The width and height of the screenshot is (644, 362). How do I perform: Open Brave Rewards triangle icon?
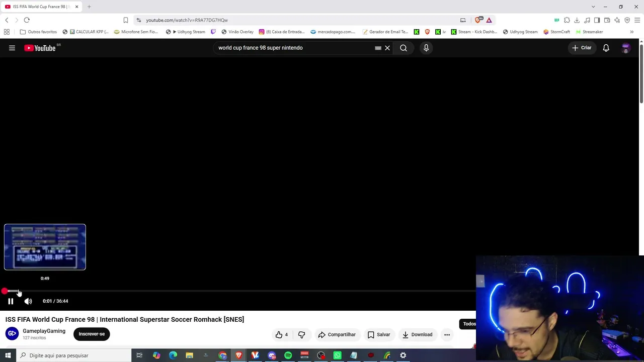click(x=489, y=20)
